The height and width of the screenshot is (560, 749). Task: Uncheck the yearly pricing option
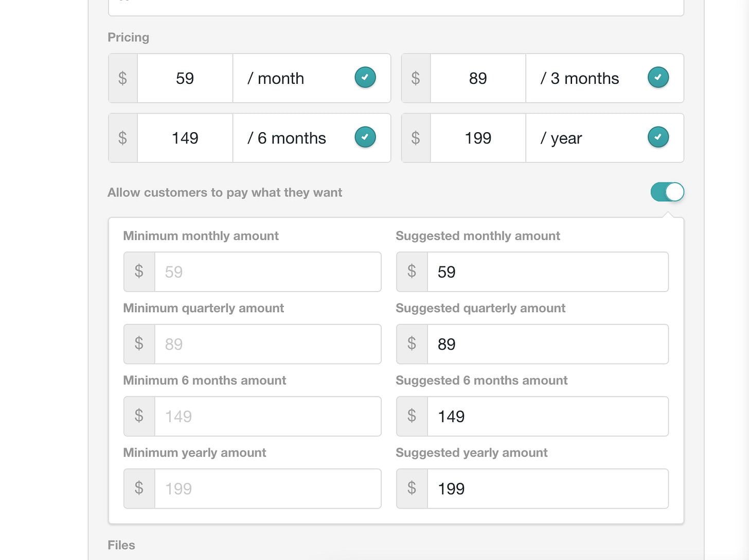pyautogui.click(x=658, y=137)
